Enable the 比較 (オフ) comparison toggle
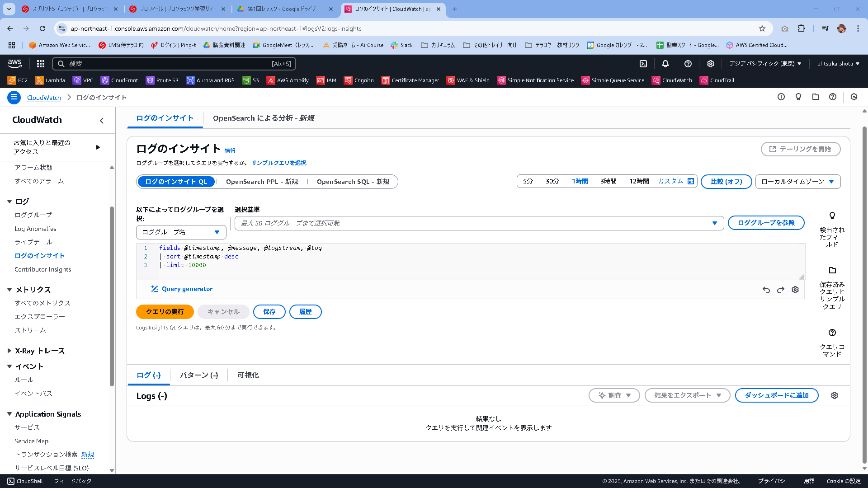This screenshot has height=488, width=868. click(x=726, y=181)
